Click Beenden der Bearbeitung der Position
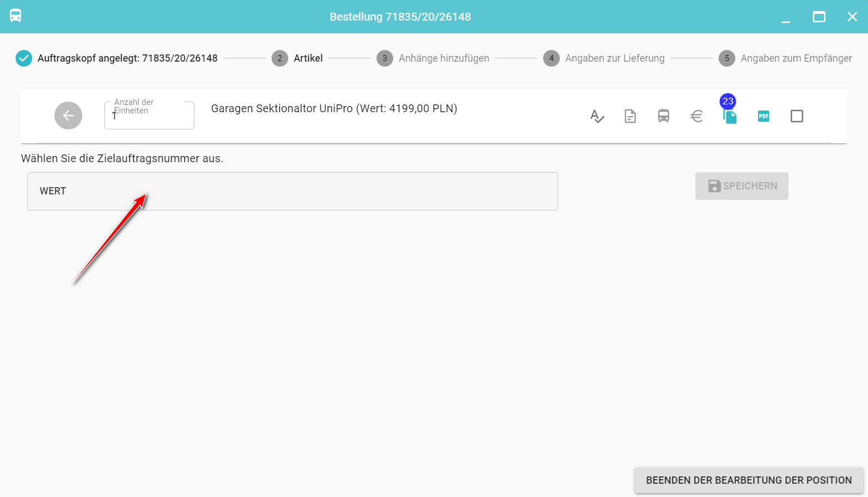Image resolution: width=868 pixels, height=497 pixels. tap(749, 480)
